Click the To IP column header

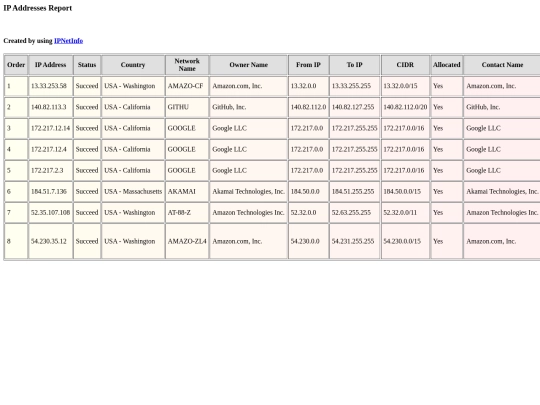pyautogui.click(x=354, y=65)
